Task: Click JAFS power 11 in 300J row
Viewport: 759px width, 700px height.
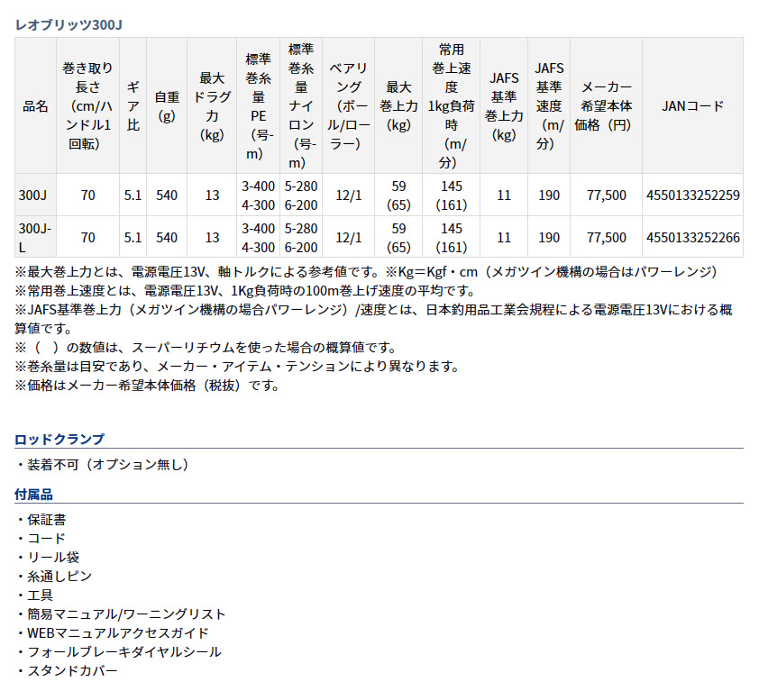Action: [x=504, y=195]
